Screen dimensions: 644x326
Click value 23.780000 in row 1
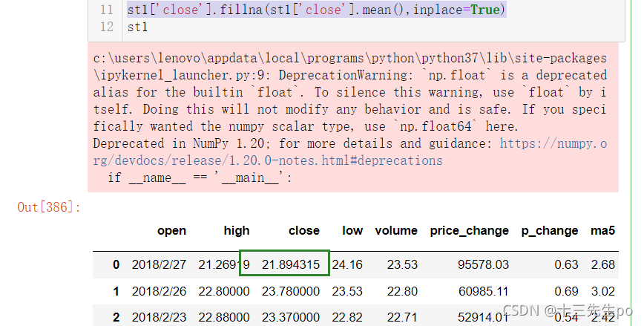(291, 291)
